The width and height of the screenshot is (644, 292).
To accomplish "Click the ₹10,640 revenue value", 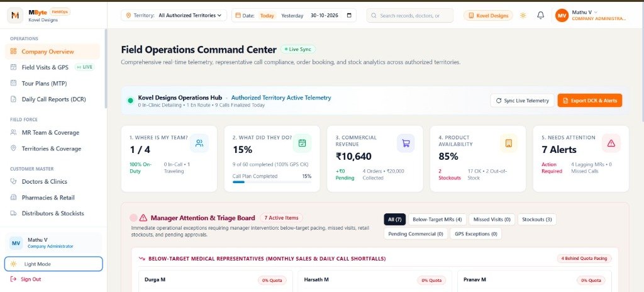I will 353,156.
